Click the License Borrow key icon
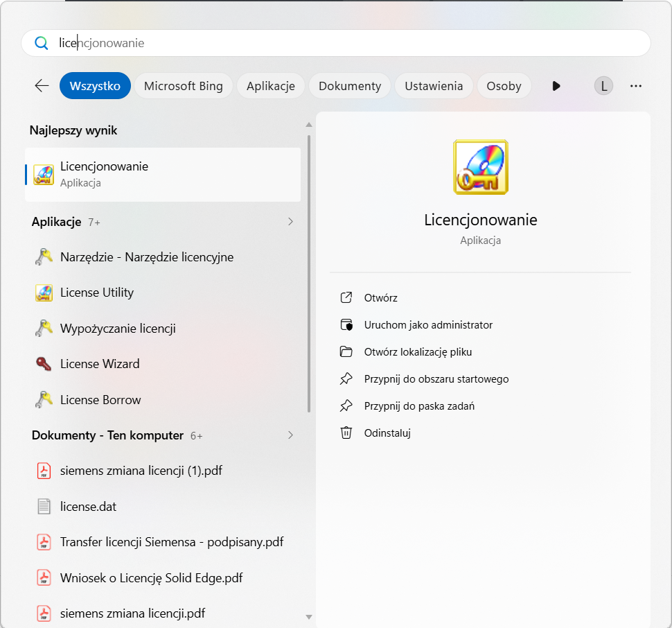This screenshot has width=672, height=628. (44, 399)
